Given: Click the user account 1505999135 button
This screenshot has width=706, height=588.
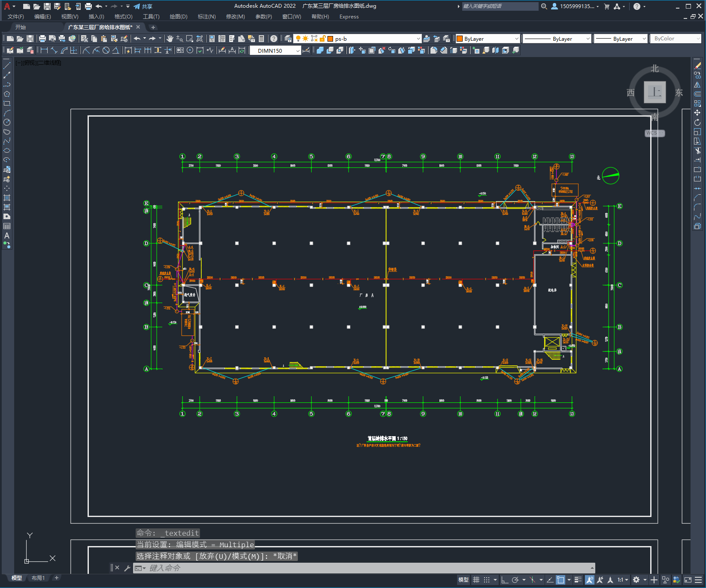Looking at the screenshot, I should pyautogui.click(x=575, y=6).
